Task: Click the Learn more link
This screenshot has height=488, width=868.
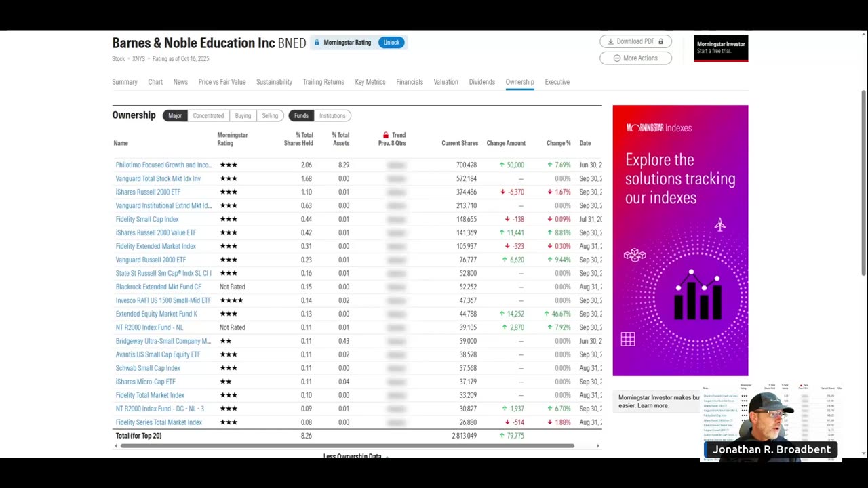Action: 653,406
